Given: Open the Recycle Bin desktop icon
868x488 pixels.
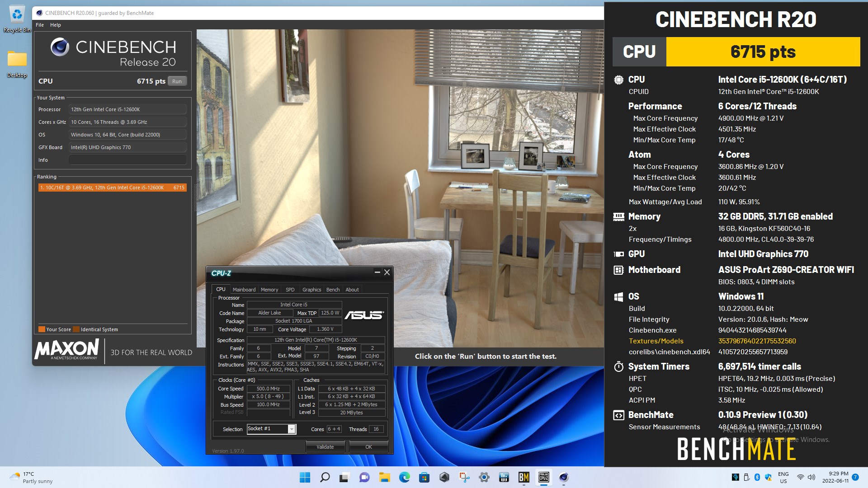Looking at the screenshot, I should (17, 19).
